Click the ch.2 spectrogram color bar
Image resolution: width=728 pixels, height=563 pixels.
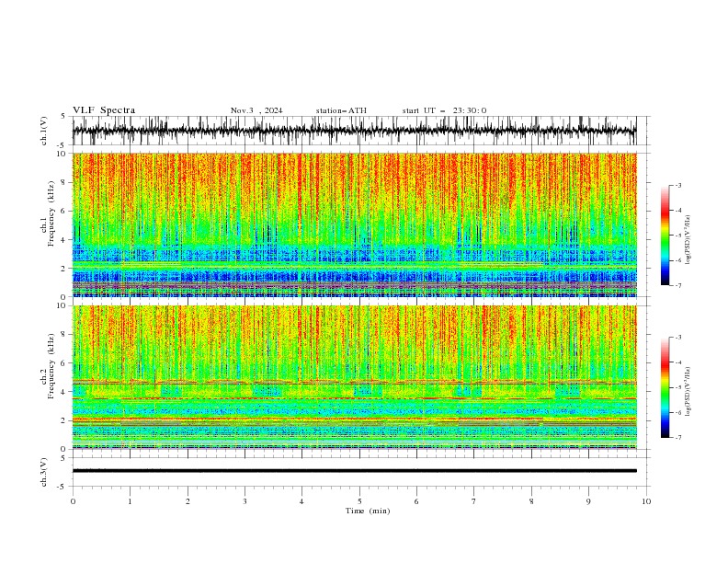click(x=665, y=387)
